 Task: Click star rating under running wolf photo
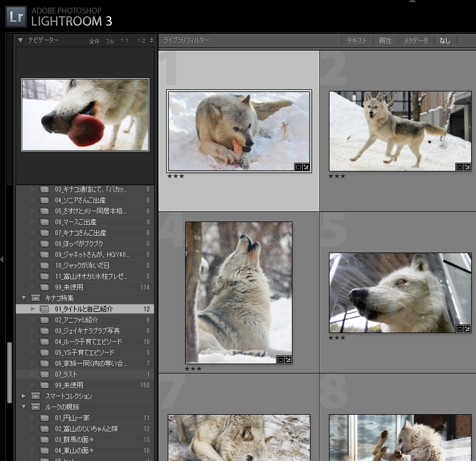click(337, 176)
